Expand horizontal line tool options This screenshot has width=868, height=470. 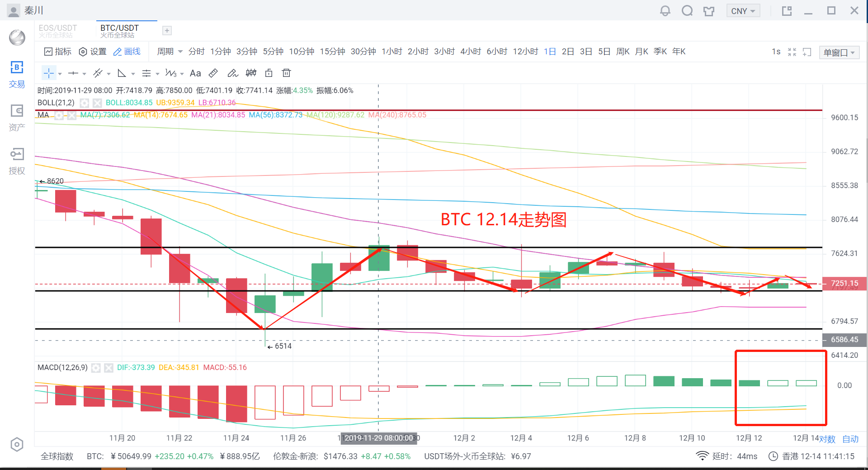click(x=84, y=73)
